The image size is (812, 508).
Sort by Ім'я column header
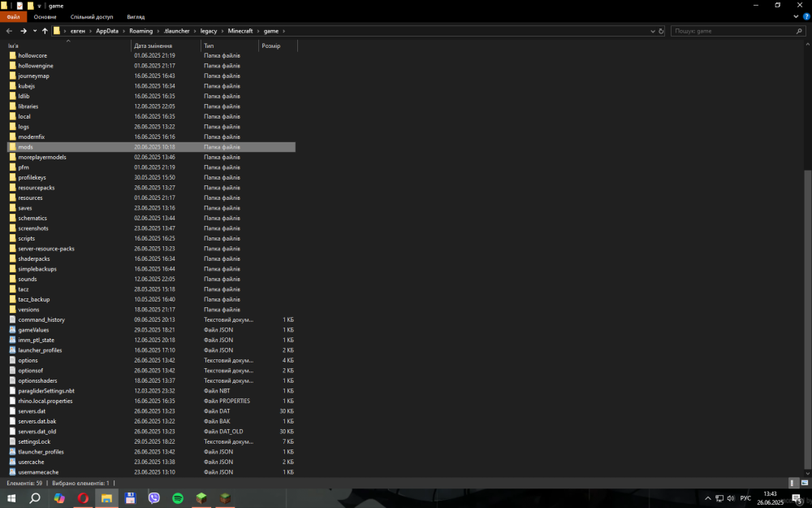point(67,46)
